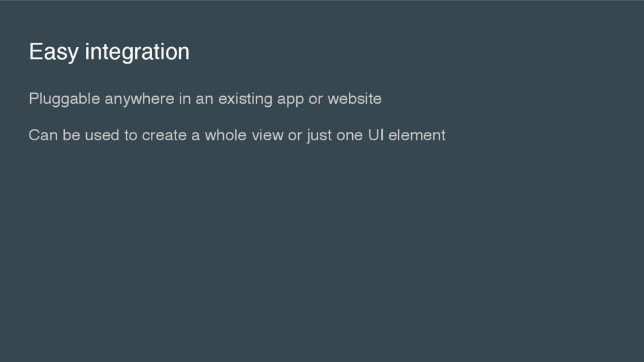Click the word 'element' ending second line
The width and height of the screenshot is (644, 362).
pyautogui.click(x=417, y=135)
